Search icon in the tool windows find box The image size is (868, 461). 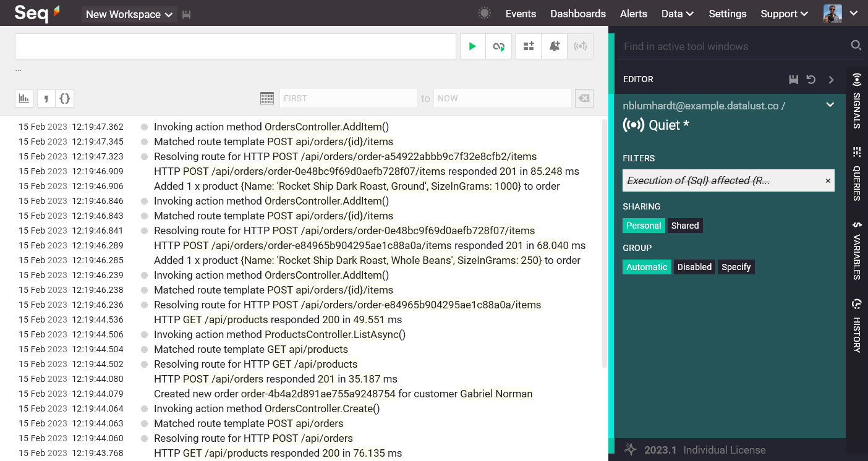pos(856,46)
